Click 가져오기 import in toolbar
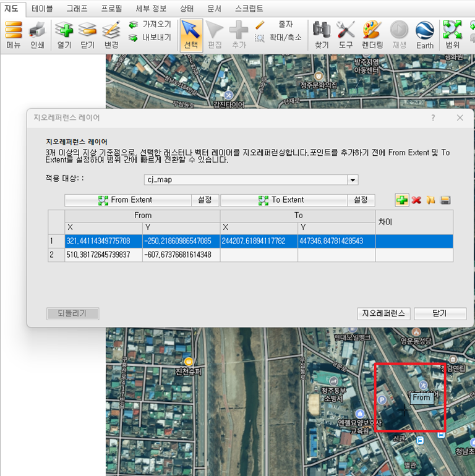475x476 pixels. click(150, 24)
